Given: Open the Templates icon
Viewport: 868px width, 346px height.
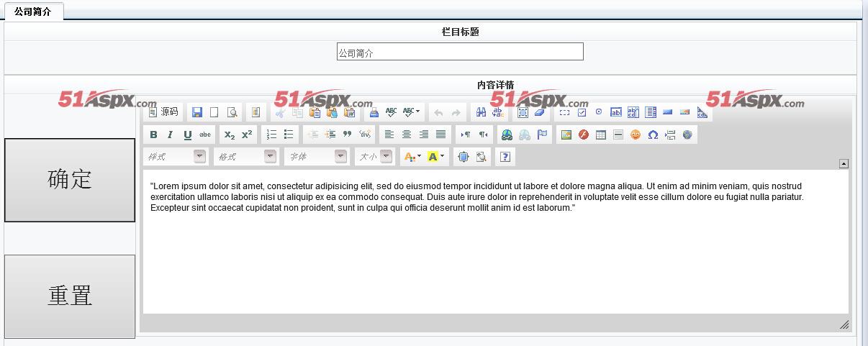Looking at the screenshot, I should [x=256, y=112].
